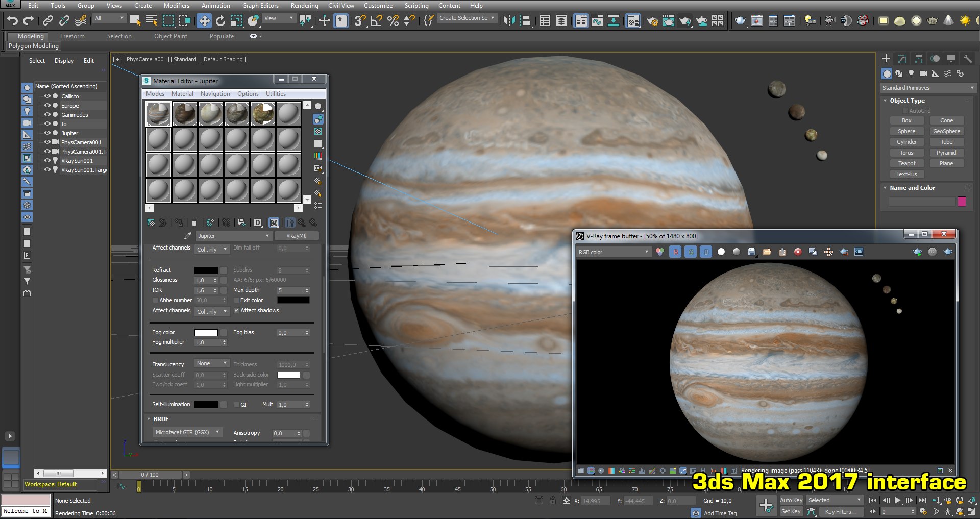
Task: Toggle the Angle Snap icon
Action: [376, 20]
